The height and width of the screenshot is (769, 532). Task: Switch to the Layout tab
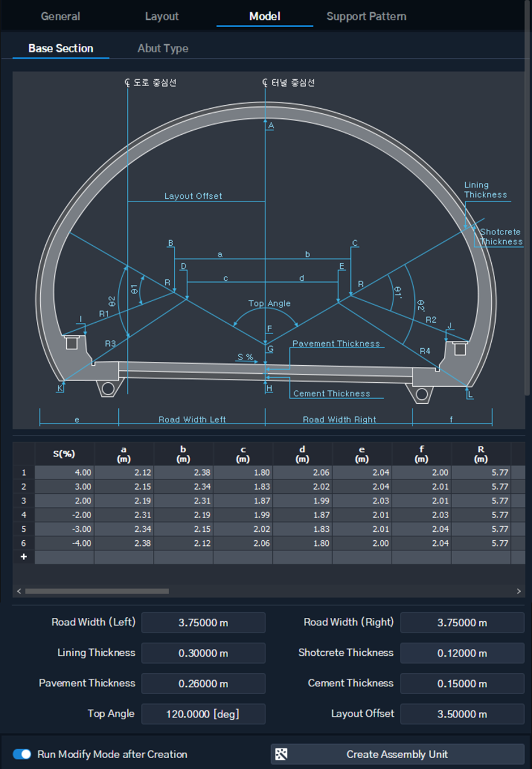click(x=162, y=16)
